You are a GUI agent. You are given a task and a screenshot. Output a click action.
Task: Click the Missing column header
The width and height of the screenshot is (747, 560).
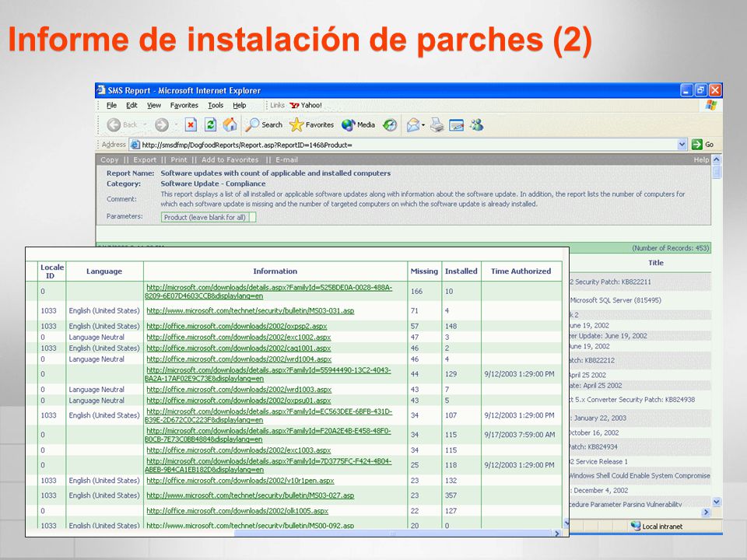pos(424,271)
